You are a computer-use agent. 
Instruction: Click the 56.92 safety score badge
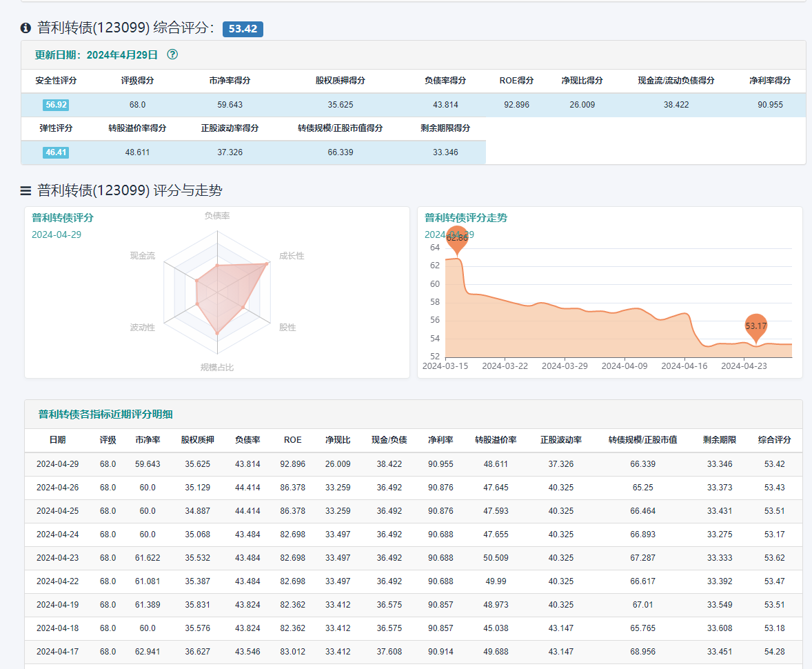point(56,105)
